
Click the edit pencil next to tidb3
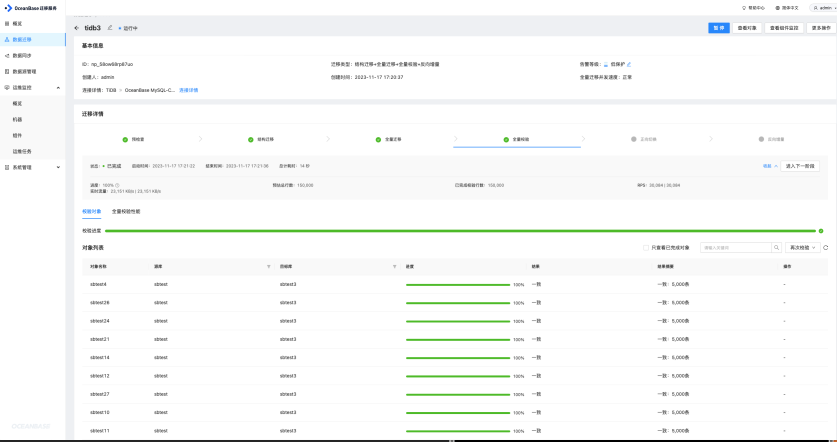(110, 28)
